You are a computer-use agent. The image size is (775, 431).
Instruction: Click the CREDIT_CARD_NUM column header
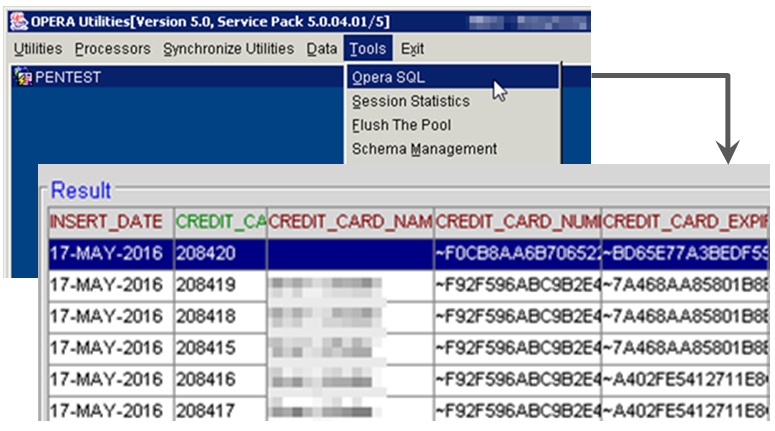point(518,222)
